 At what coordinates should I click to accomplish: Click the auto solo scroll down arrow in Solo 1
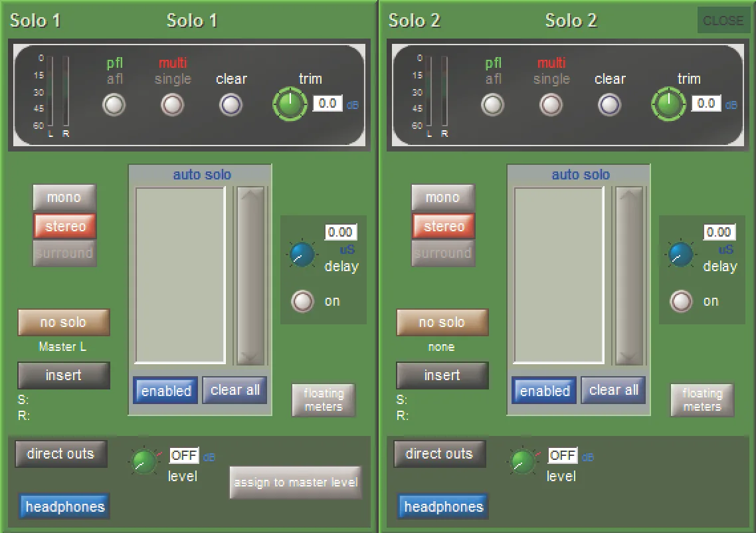(x=250, y=356)
